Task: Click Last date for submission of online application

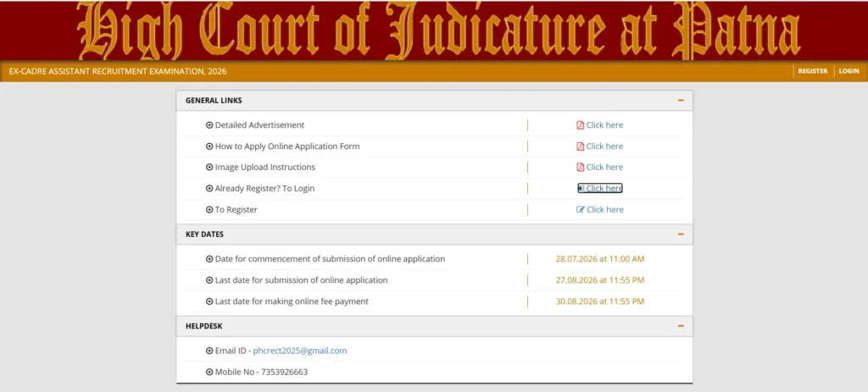Action: [301, 280]
